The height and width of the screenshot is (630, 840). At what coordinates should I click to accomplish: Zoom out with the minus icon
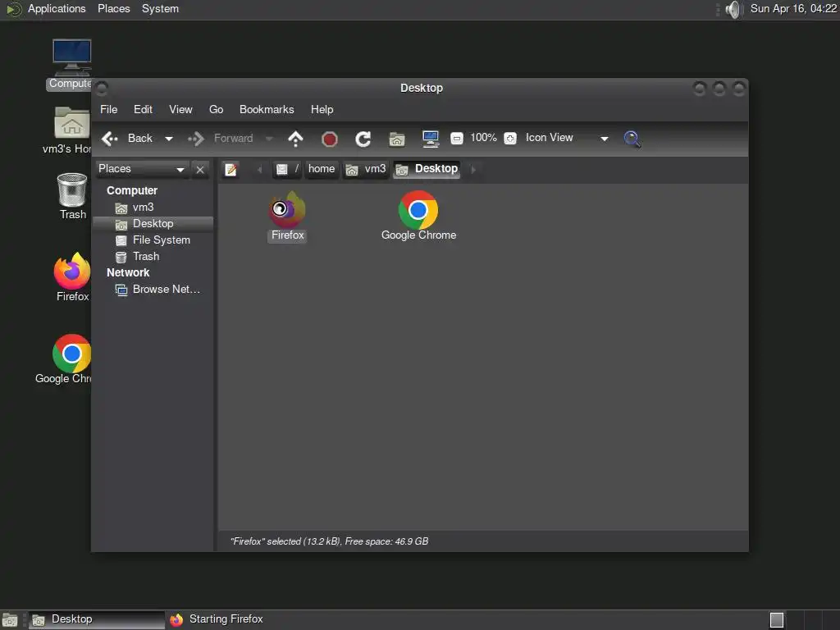(456, 139)
